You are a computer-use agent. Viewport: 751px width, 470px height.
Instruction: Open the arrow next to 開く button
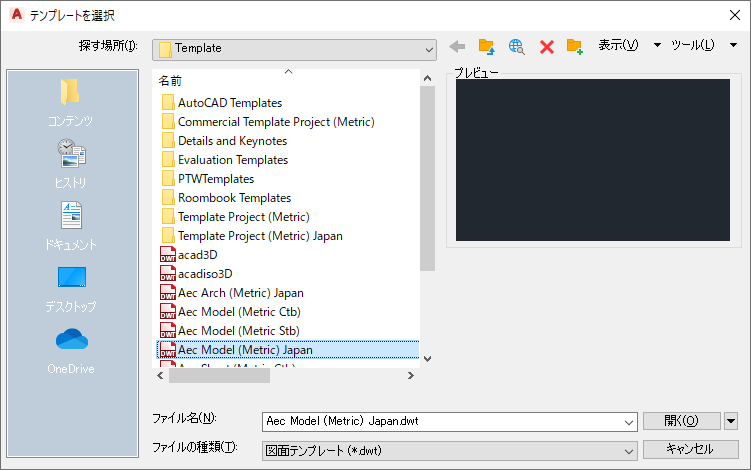click(x=731, y=421)
